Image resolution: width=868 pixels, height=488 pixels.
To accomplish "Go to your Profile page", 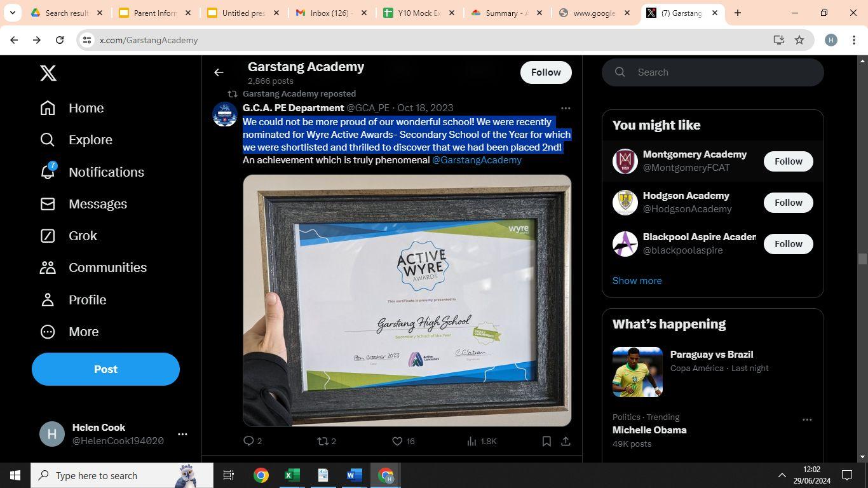I will tap(73, 300).
